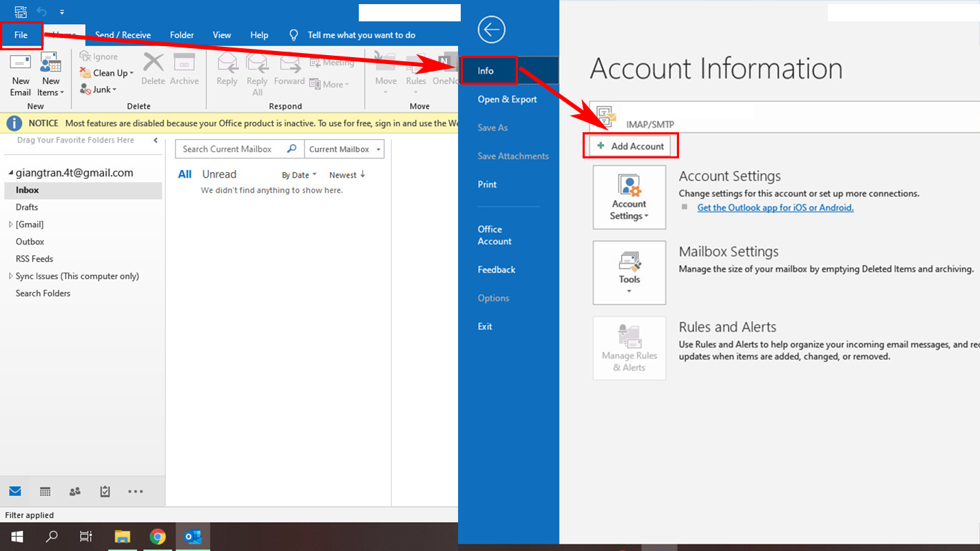Click the Send/Receive All Folders quick access icon
Viewport: 980px width, 551px height.
tap(21, 12)
